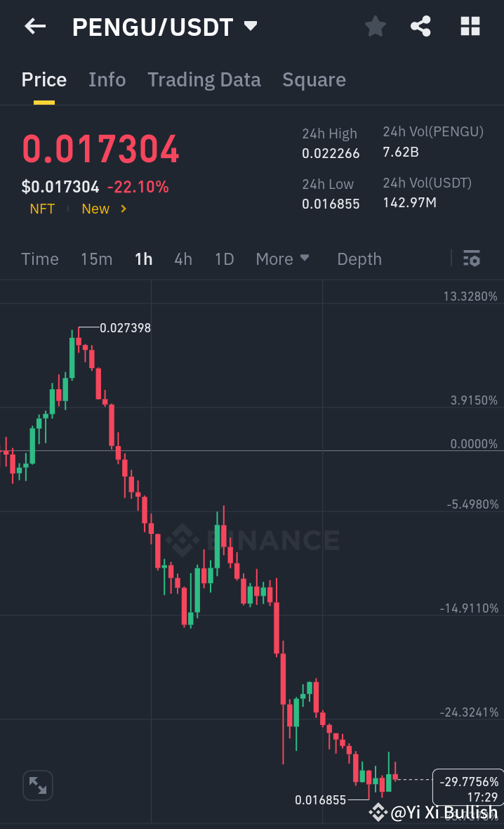
Task: Open the New listing chevron link
Action: point(103,209)
